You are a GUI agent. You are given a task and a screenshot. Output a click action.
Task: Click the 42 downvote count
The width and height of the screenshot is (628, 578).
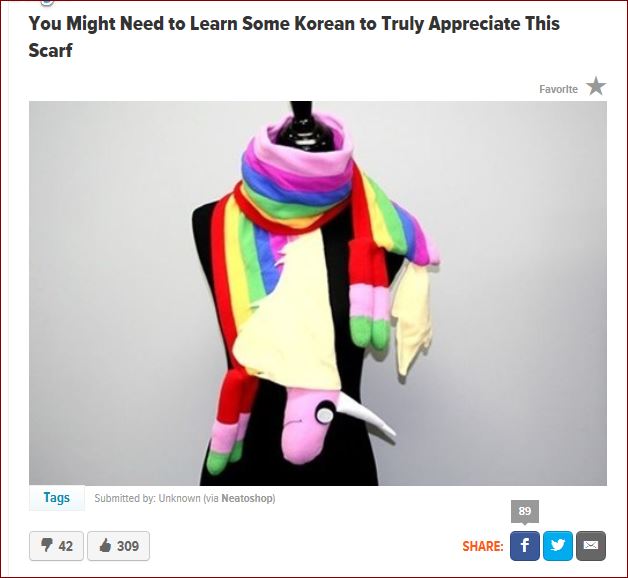(x=66, y=546)
